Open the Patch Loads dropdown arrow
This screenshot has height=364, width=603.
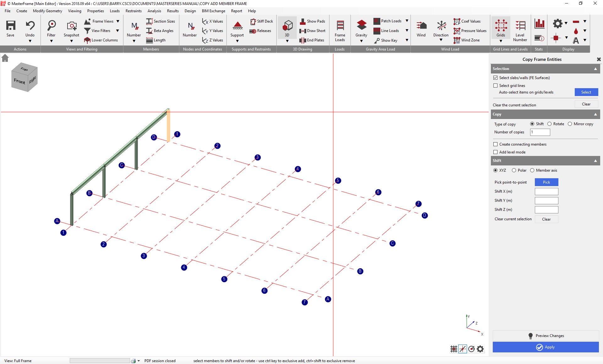[x=407, y=21]
